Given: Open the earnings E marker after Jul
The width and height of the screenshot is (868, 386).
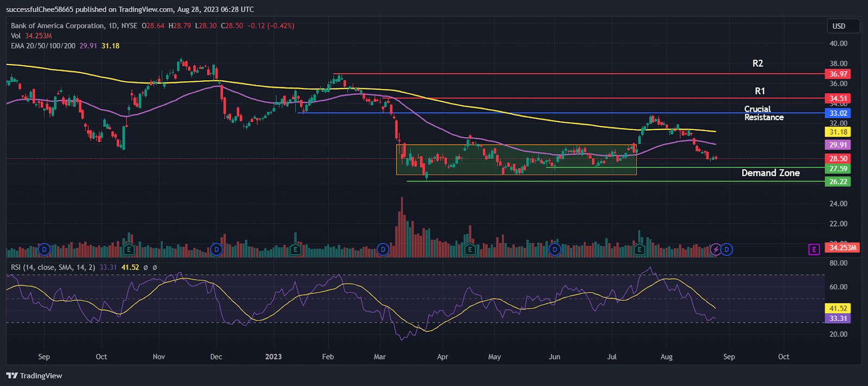Looking at the screenshot, I should (639, 249).
